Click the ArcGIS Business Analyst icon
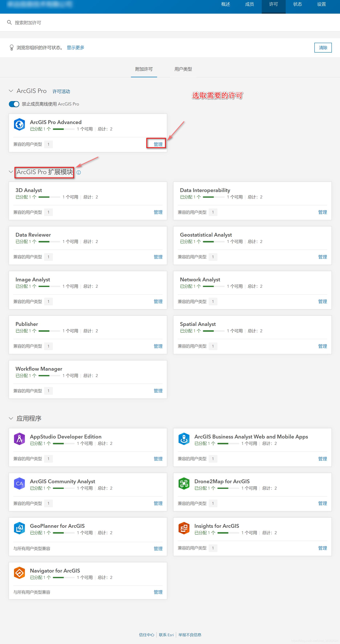 pyautogui.click(x=184, y=439)
